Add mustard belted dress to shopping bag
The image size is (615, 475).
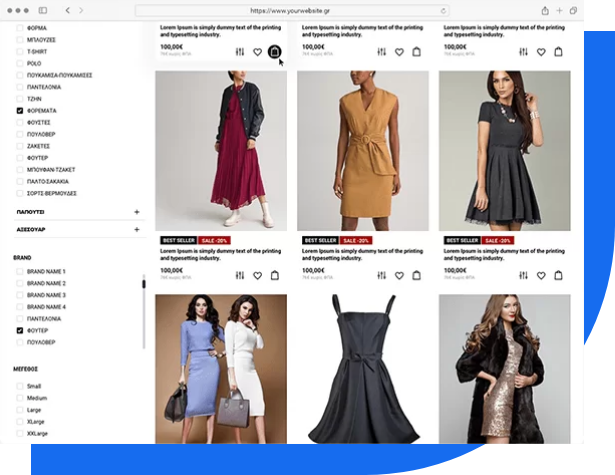pos(417,275)
